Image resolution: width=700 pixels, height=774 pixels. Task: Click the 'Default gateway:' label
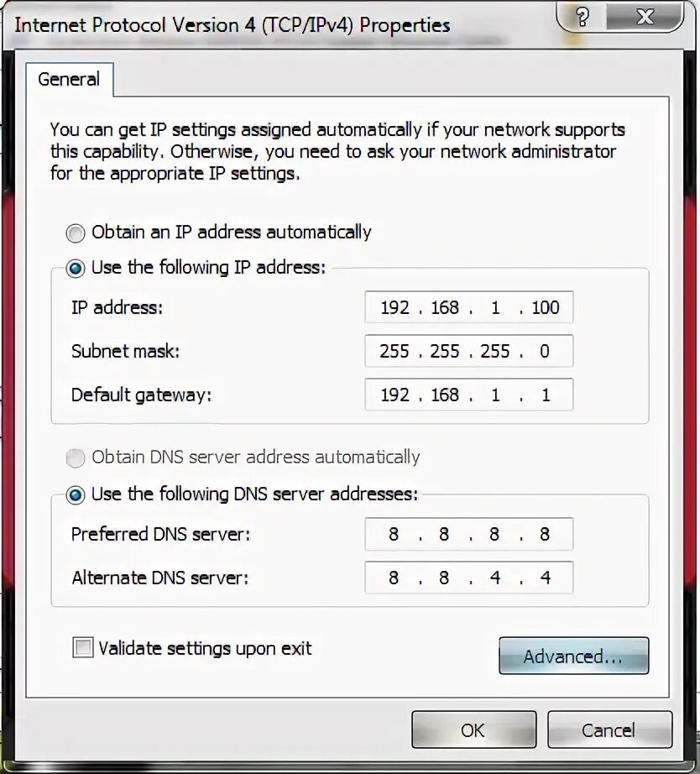[141, 395]
